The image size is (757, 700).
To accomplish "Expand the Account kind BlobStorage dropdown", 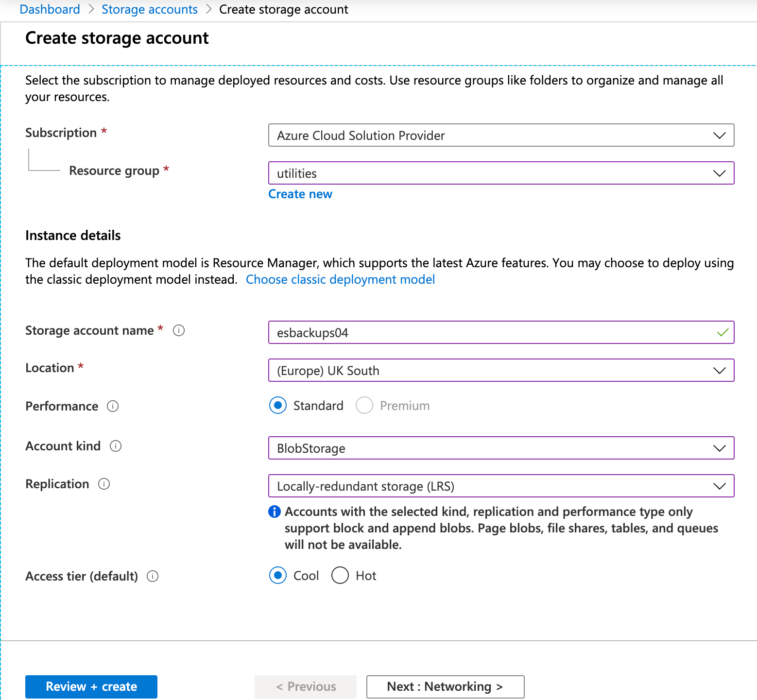I will pyautogui.click(x=500, y=448).
